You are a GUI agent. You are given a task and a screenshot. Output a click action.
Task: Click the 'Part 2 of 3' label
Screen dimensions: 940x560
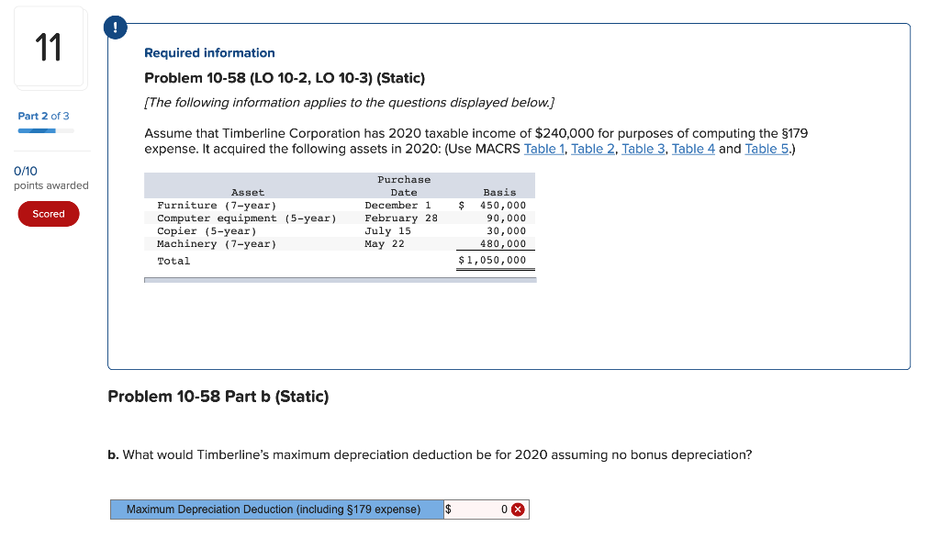43,117
